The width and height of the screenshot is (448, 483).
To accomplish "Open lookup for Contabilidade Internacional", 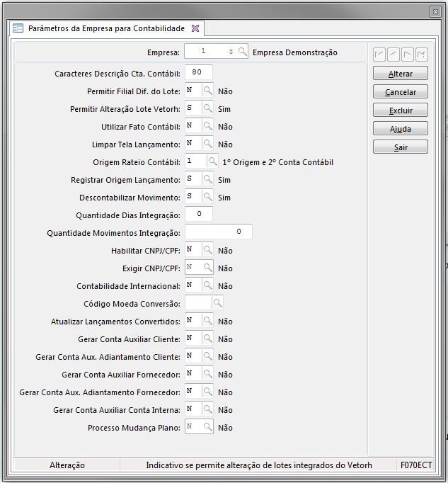I will [208, 285].
